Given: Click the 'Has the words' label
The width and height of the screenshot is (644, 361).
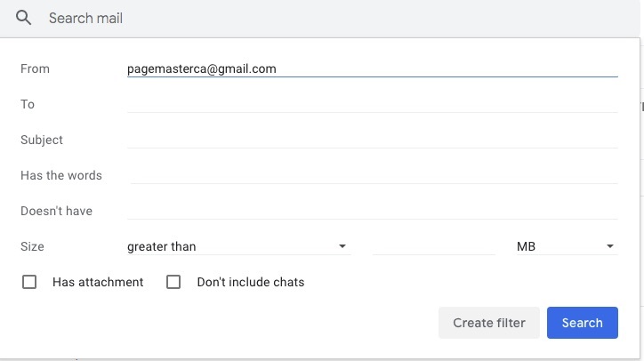Looking at the screenshot, I should tap(61, 175).
